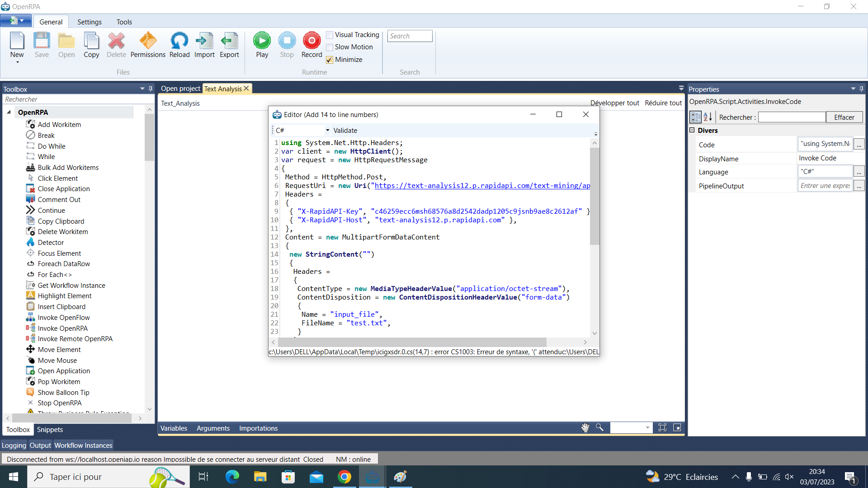Viewport: 868px width, 488px height.
Task: Toggle the overview map icon
Action: coord(677,427)
